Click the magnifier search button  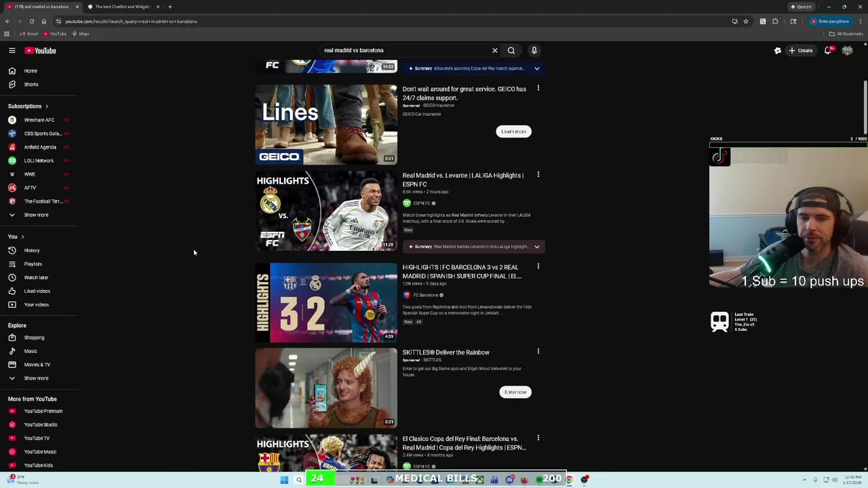pos(511,50)
